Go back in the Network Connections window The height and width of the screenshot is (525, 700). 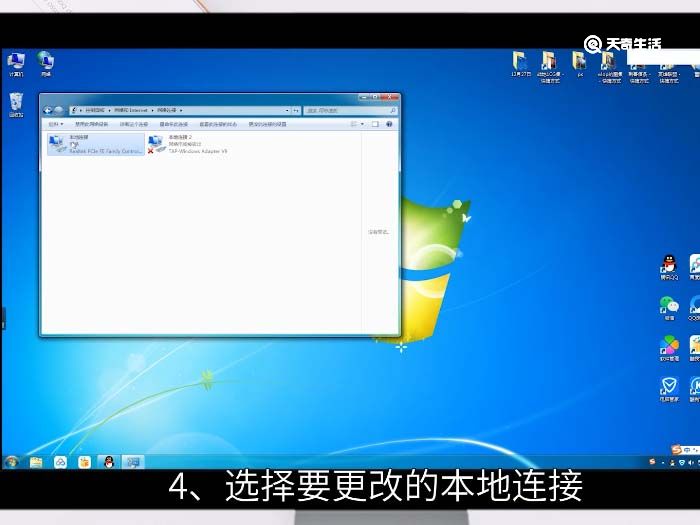(x=48, y=110)
